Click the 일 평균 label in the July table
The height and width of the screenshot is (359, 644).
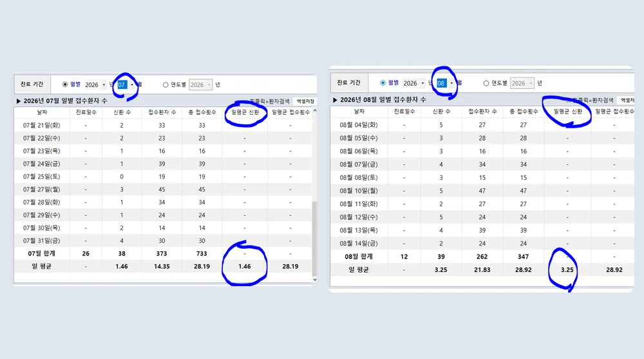coord(41,266)
